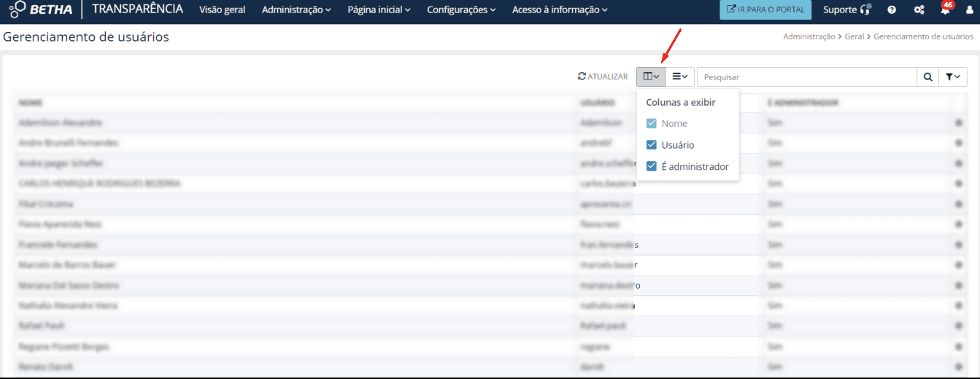Click the search magnifier icon
The width and height of the screenshot is (980, 379).
coord(927,77)
